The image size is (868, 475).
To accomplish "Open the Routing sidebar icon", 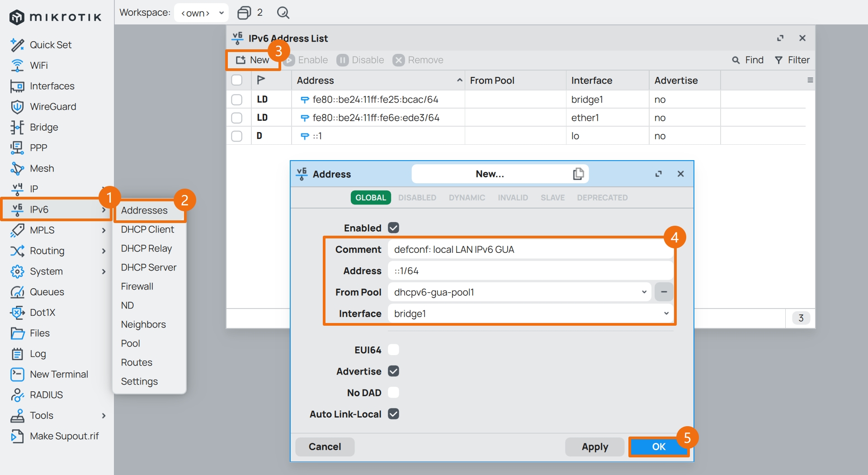I will (17, 251).
